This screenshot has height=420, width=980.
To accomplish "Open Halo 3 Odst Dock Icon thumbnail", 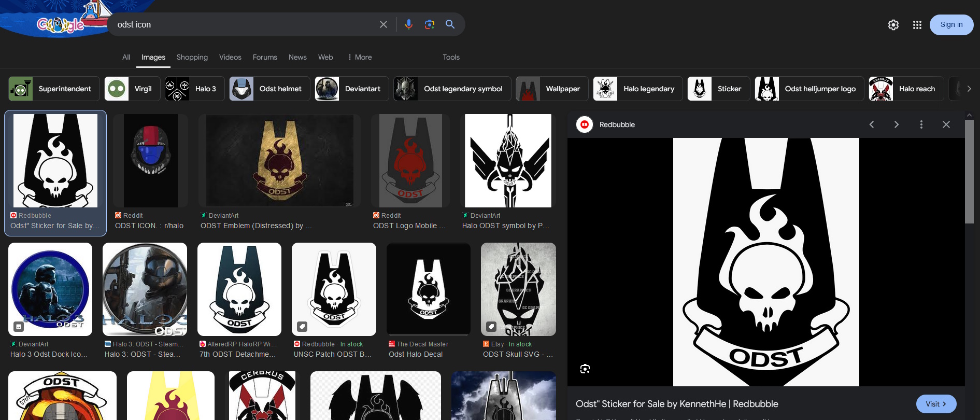I will [50, 289].
